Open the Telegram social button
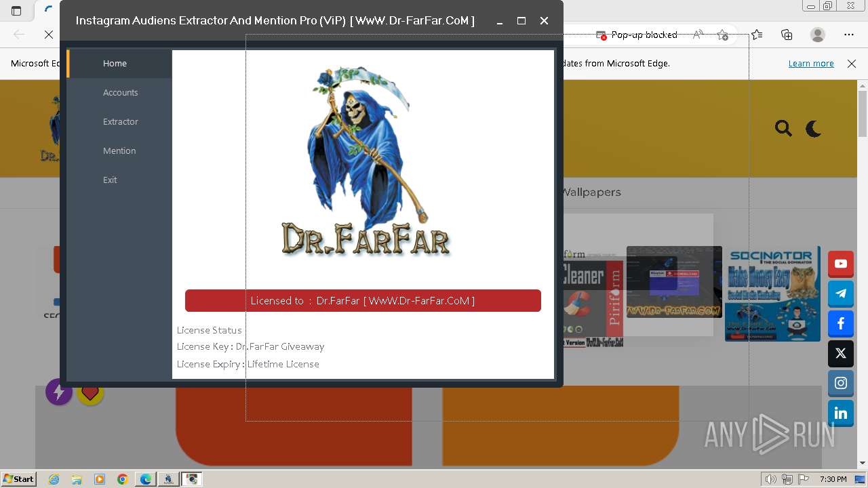This screenshot has width=868, height=488. point(841,293)
